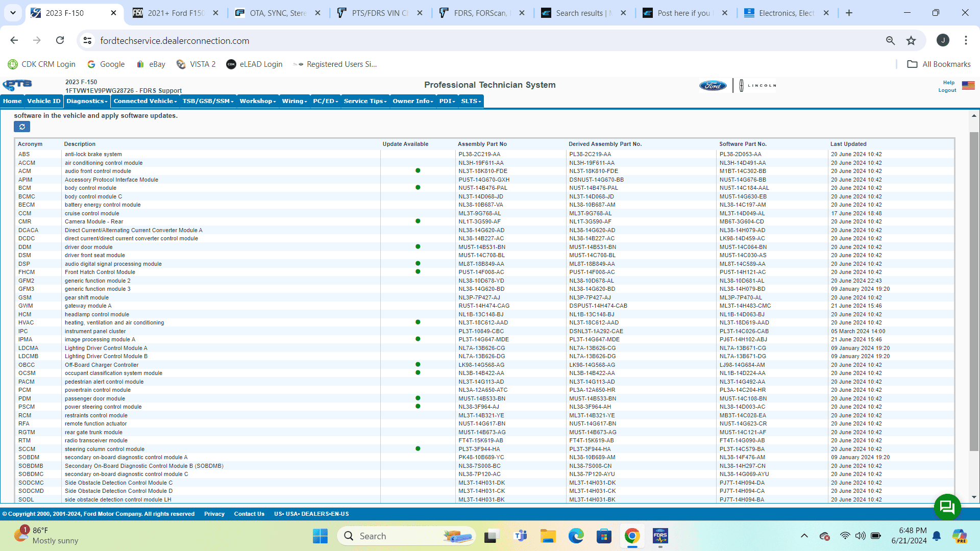The image size is (980, 551).
Task: Reload the page with browser refresh
Action: pos(60,40)
